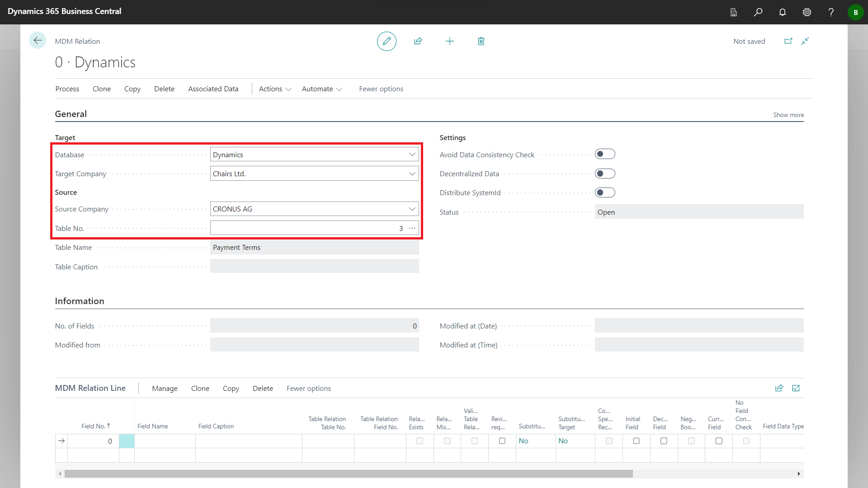Open the notifications bell
This screenshot has height=488, width=868.
[783, 12]
